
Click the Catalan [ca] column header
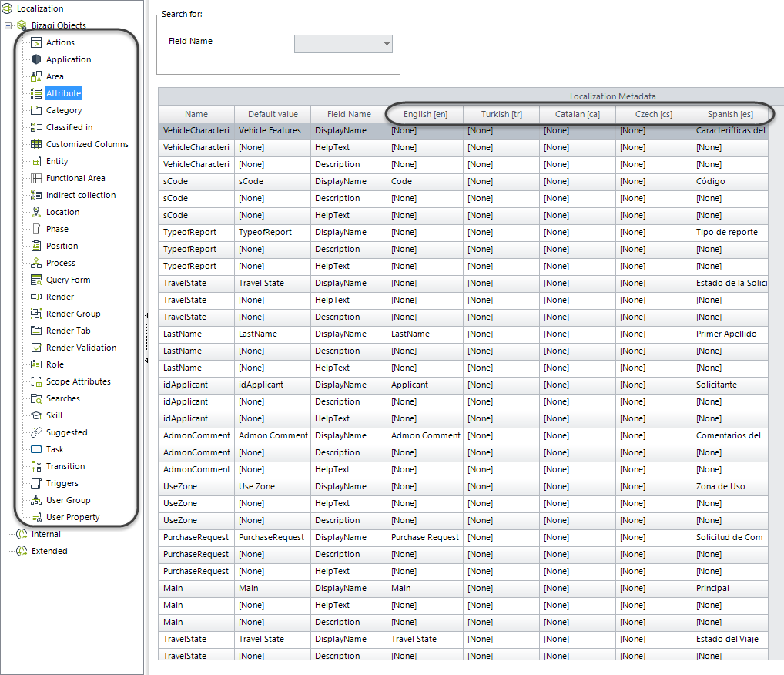(578, 114)
